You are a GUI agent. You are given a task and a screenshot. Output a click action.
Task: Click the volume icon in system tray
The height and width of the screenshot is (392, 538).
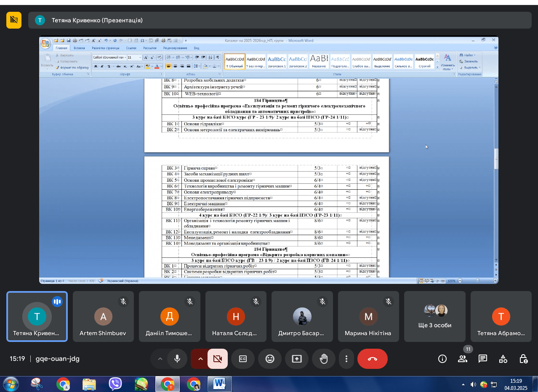point(473,384)
